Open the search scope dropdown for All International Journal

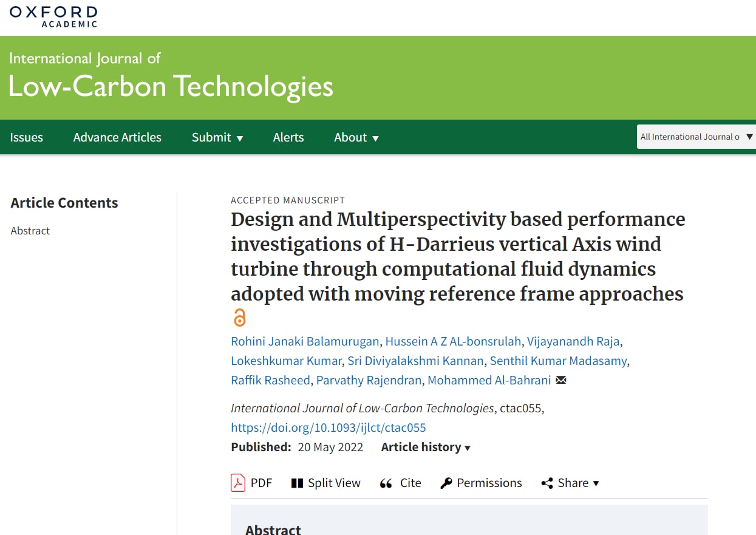tap(696, 137)
